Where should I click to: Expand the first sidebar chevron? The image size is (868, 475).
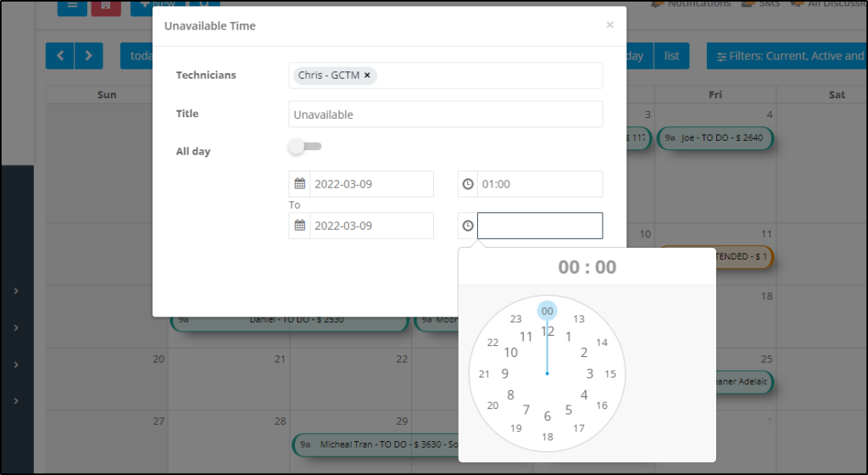pyautogui.click(x=16, y=291)
